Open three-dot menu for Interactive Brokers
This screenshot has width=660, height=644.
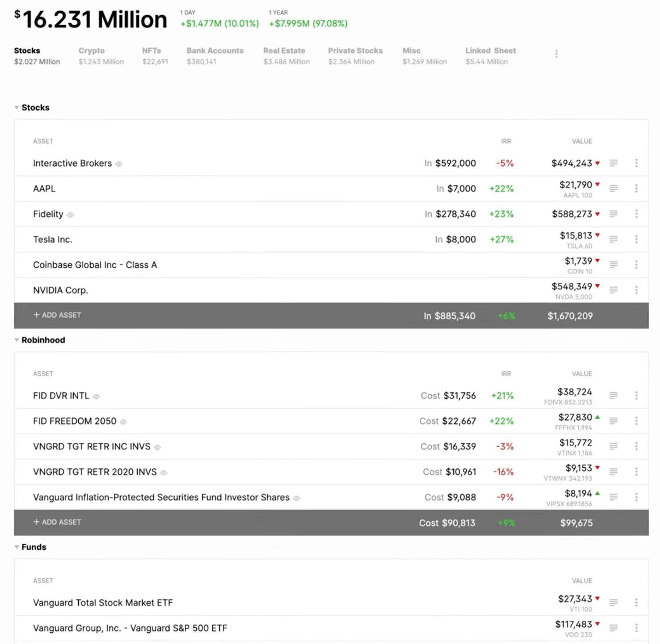(x=636, y=163)
